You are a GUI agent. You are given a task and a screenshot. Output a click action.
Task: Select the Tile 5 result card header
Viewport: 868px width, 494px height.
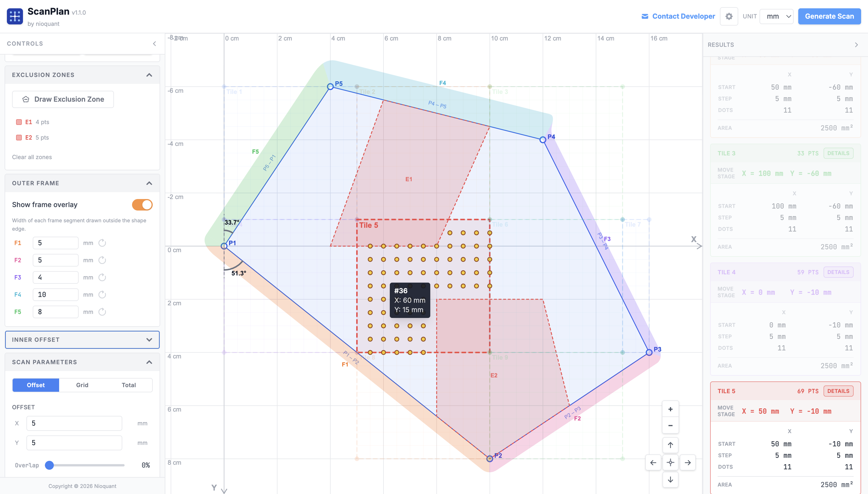785,391
